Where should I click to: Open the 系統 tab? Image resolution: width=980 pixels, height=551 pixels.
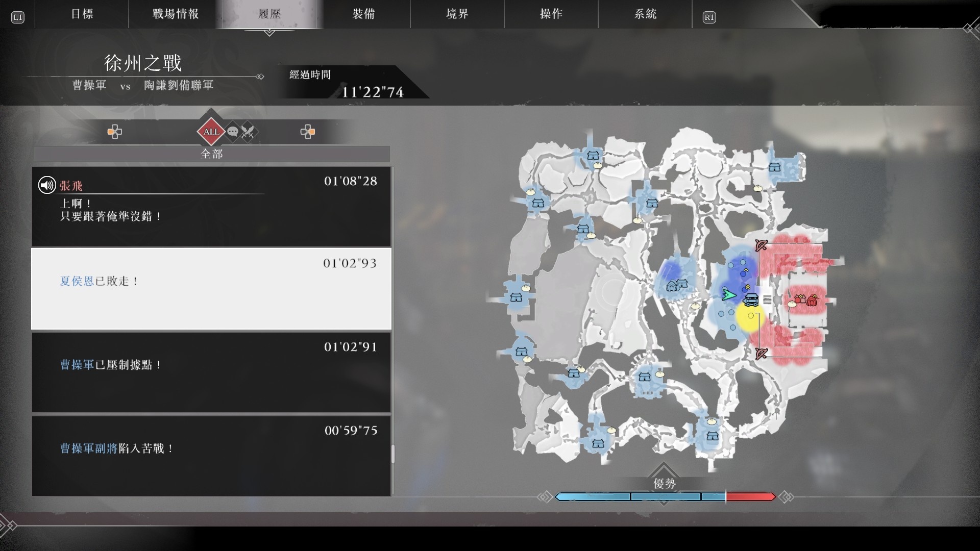645,14
